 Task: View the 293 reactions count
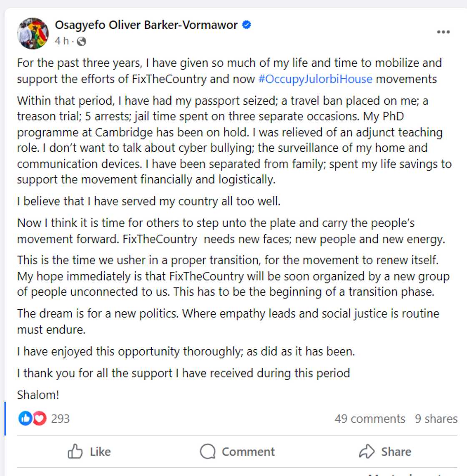[x=60, y=419]
